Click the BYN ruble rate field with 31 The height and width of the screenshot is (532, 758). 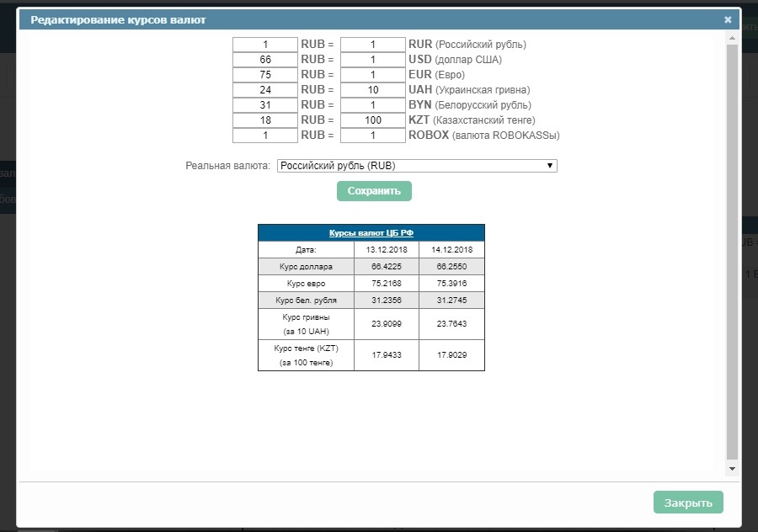265,105
